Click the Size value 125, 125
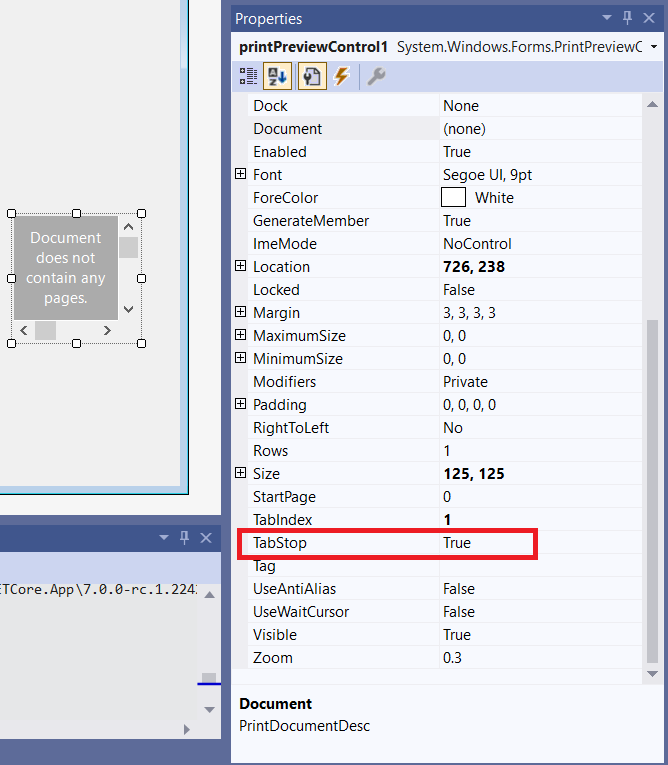668x765 pixels. 474,474
